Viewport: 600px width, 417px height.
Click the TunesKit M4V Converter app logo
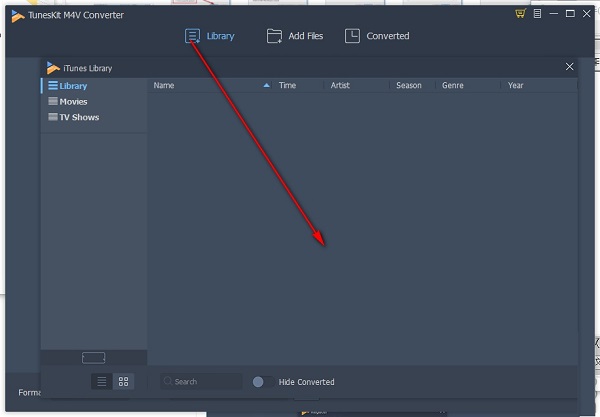(x=18, y=16)
